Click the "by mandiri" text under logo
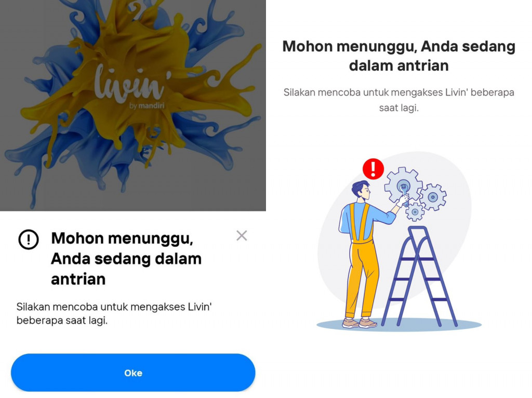 click(x=147, y=106)
